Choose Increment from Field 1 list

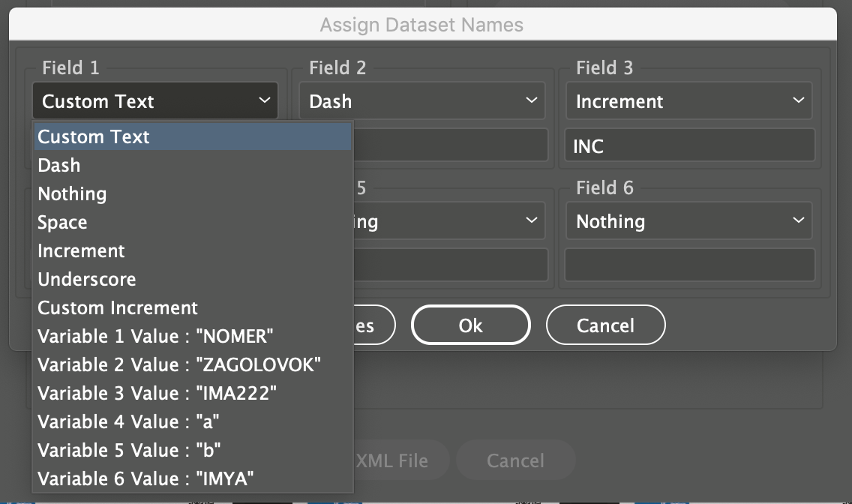point(81,251)
